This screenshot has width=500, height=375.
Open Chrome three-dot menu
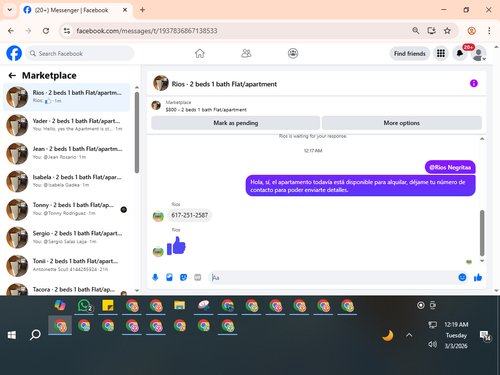489,31
